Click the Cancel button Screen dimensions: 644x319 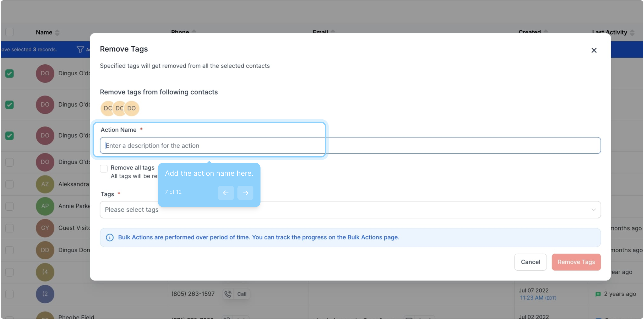pos(530,262)
